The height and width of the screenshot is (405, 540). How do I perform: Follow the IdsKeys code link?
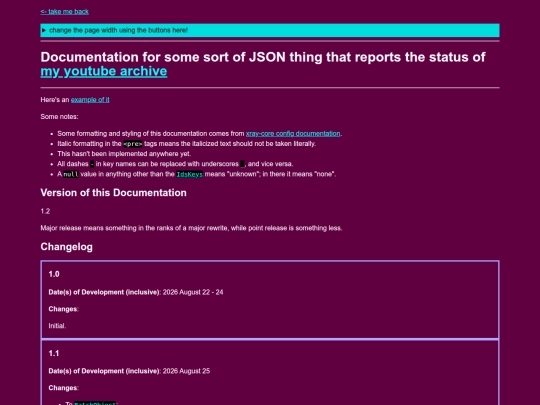[189, 174]
